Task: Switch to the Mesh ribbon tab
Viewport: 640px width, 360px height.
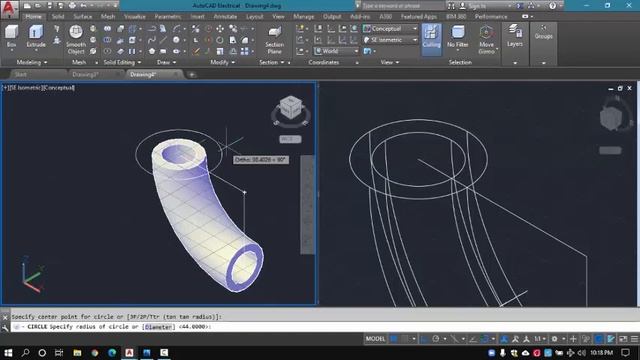Action: 108,17
